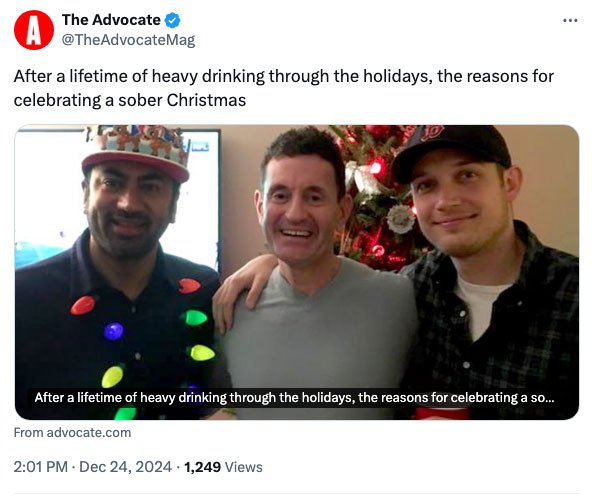
Task: Open the 1,249 Views count
Action: click(223, 467)
